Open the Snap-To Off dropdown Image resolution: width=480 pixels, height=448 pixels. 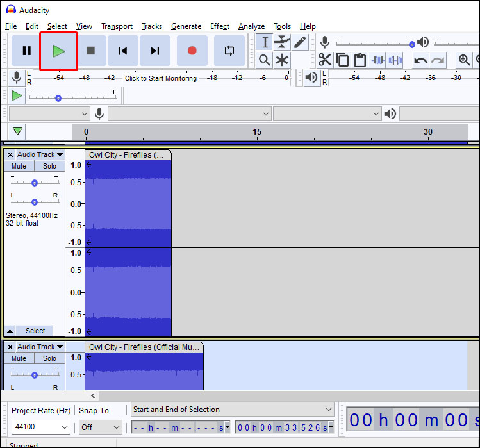pyautogui.click(x=101, y=427)
